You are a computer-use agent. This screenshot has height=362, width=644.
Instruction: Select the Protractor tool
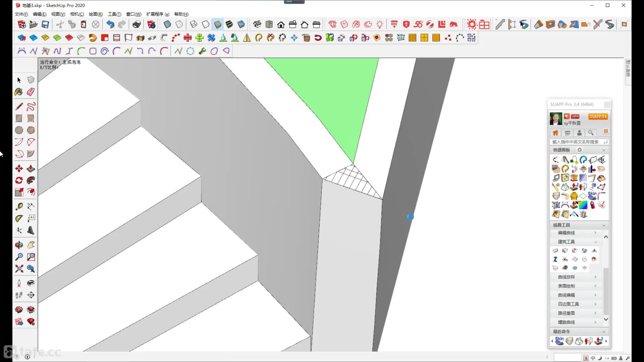[19, 218]
